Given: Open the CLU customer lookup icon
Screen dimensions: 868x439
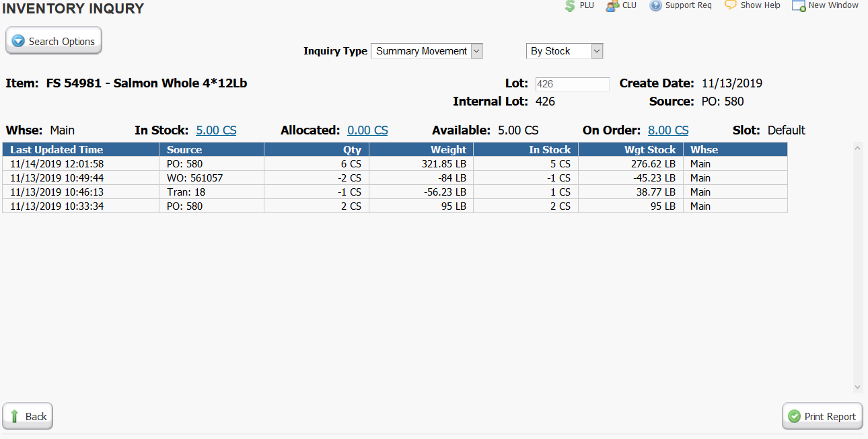Looking at the screenshot, I should [x=612, y=5].
